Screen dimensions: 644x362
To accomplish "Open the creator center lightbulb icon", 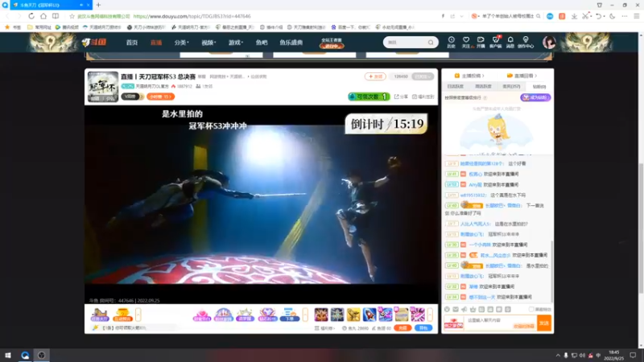I will point(526,42).
